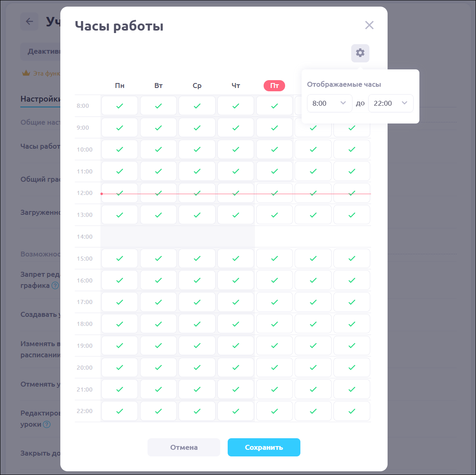The image size is (476, 475).
Task: Click the gear settings icon
Action: pyautogui.click(x=360, y=53)
